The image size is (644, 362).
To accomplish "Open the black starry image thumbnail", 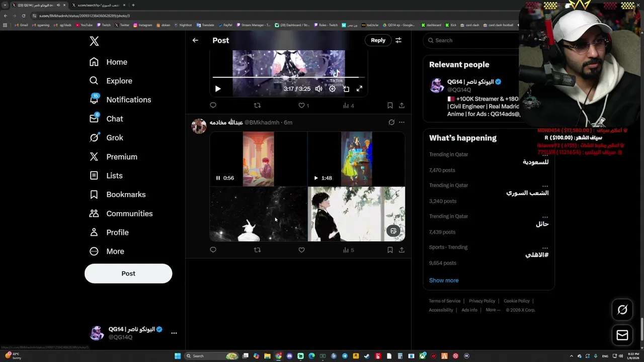I will tap(258, 214).
